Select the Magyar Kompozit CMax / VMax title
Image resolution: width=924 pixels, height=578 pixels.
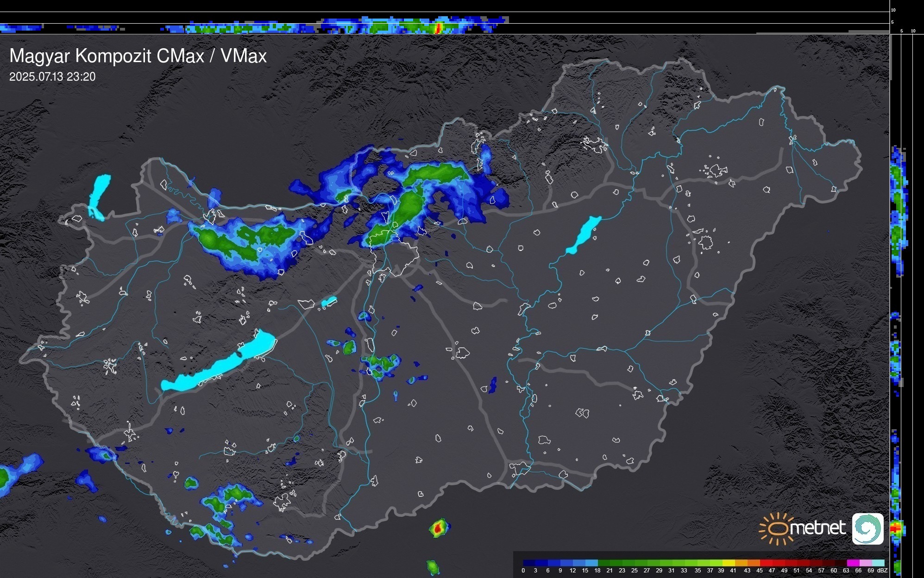[x=138, y=56]
